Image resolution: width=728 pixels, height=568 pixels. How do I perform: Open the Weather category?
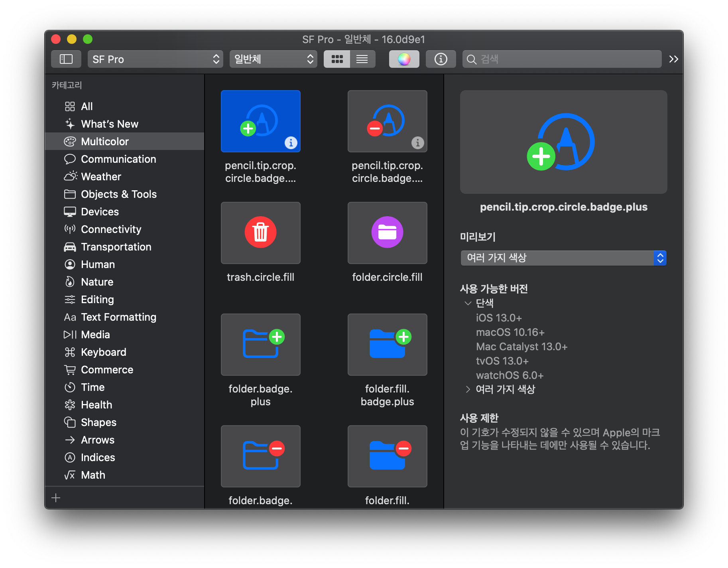click(124, 177)
